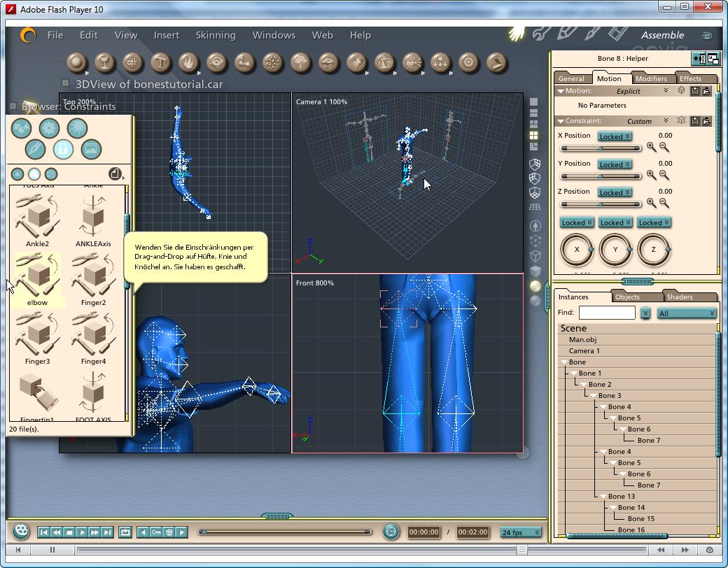Viewport: 728px width, 568px height.
Task: Select the elbow constraint file
Action: point(38,280)
